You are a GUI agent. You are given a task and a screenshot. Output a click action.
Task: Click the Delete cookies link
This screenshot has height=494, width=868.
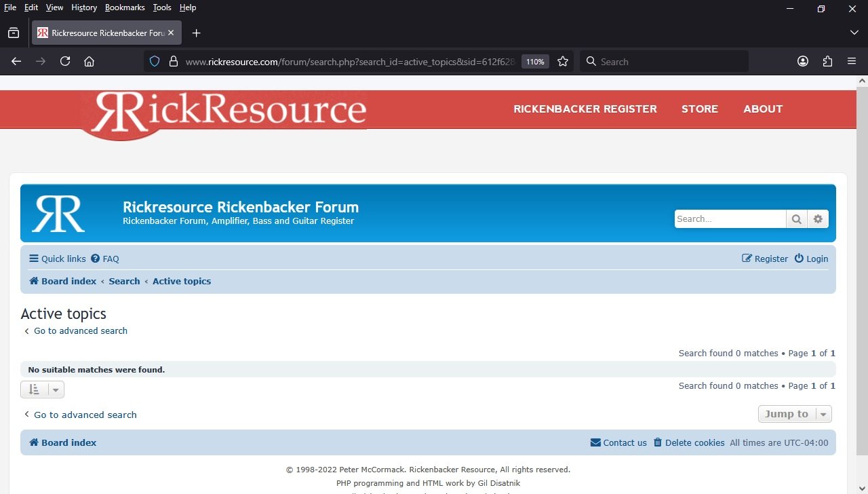point(689,442)
